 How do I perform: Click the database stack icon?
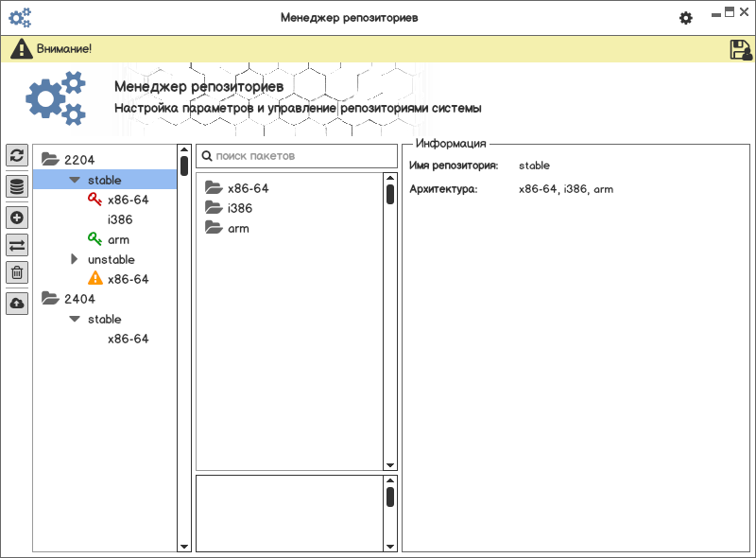(17, 186)
